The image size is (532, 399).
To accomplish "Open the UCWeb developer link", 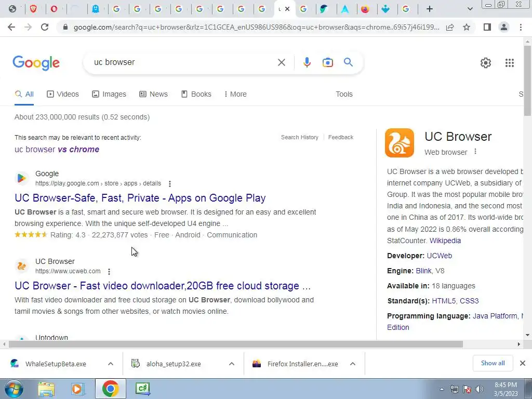I will click(x=440, y=256).
